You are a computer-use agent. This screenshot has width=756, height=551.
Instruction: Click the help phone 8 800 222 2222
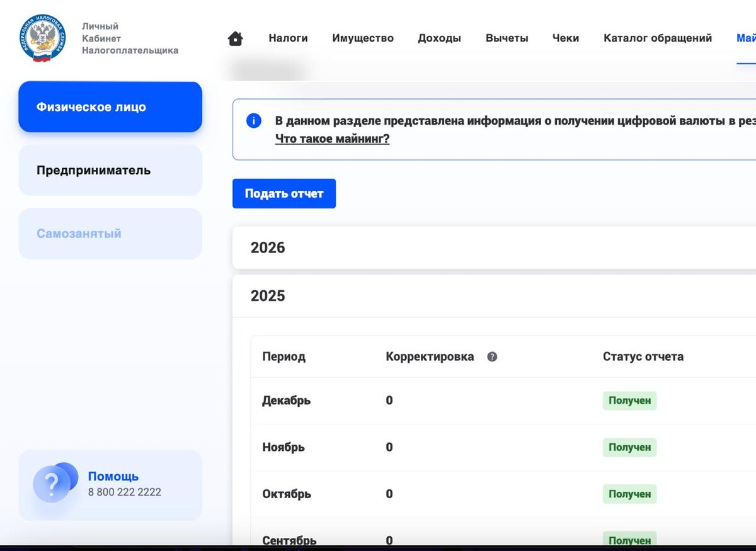pos(125,492)
